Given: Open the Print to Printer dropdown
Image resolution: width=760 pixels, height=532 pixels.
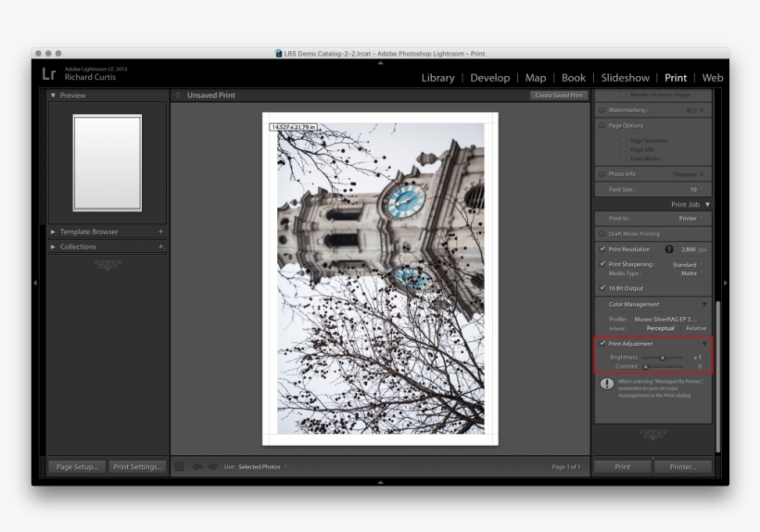Looking at the screenshot, I should [690, 219].
